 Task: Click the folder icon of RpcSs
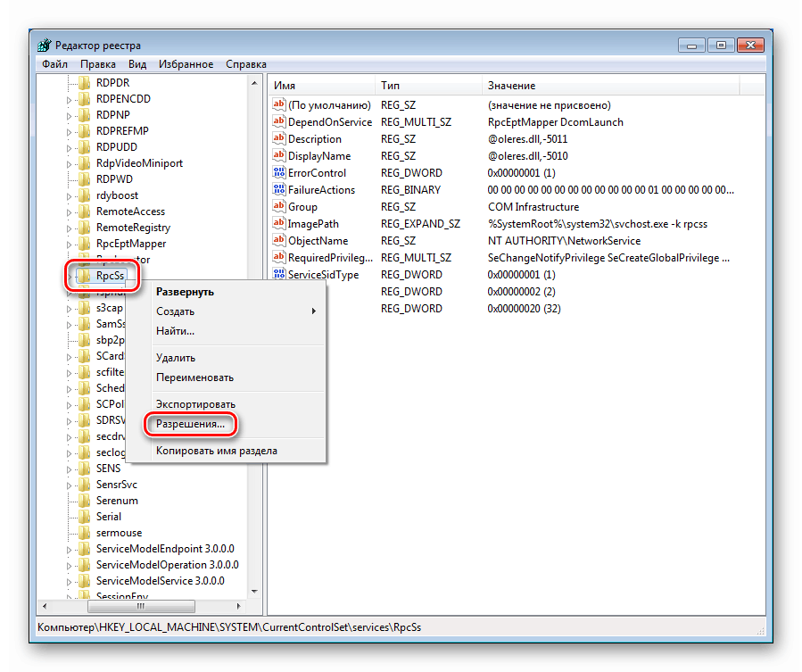(85, 276)
